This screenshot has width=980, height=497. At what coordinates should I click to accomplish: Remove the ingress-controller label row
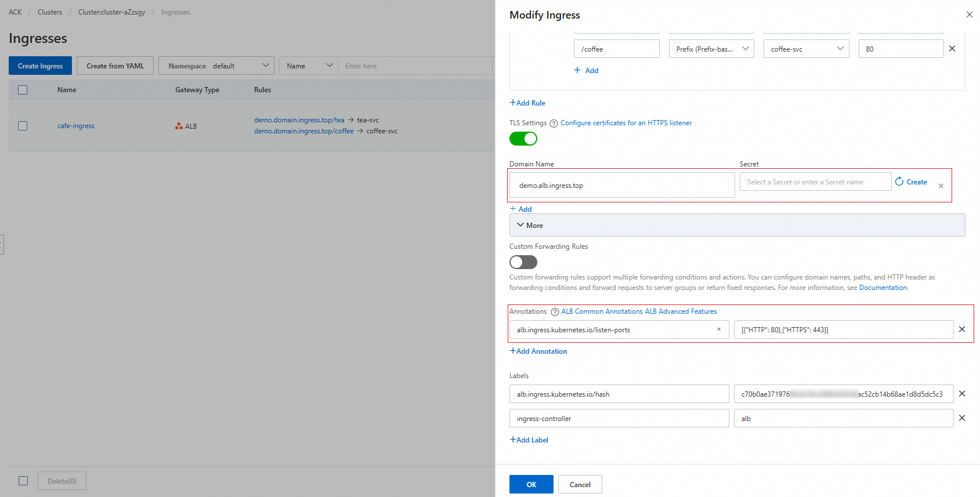(x=962, y=418)
